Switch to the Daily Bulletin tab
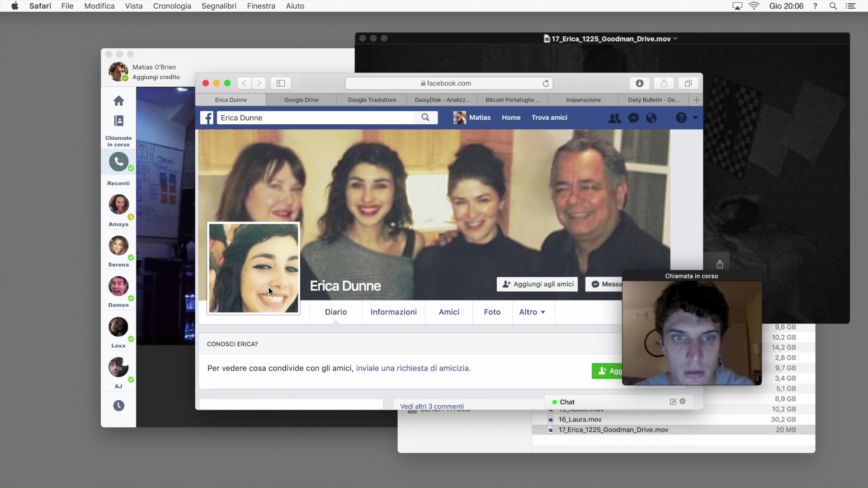The height and width of the screenshot is (488, 868). pyautogui.click(x=654, y=100)
